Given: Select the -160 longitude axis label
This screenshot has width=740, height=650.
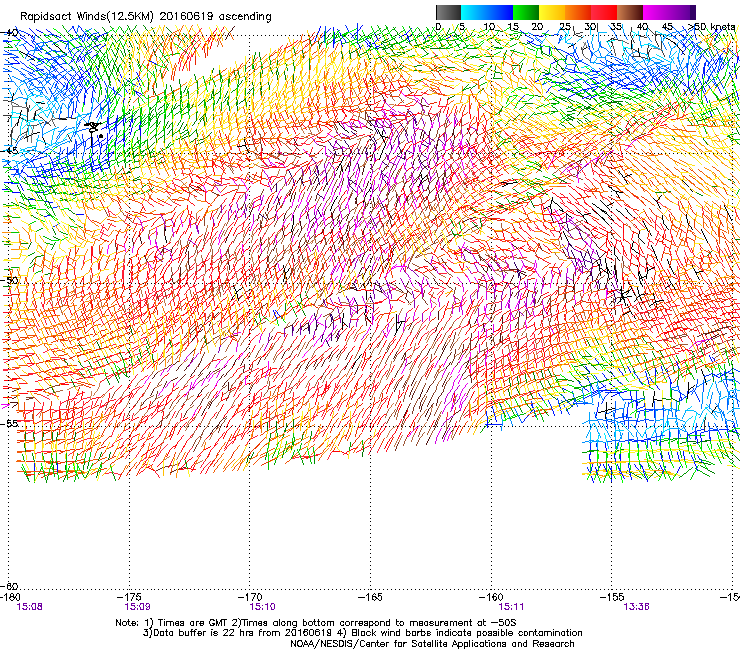Looking at the screenshot, I should pos(491,597).
